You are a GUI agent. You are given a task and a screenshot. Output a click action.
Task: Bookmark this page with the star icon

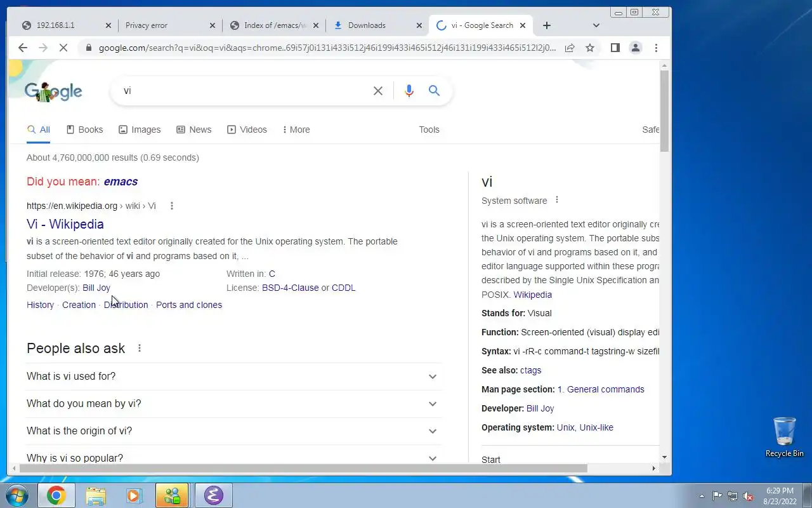tap(590, 48)
